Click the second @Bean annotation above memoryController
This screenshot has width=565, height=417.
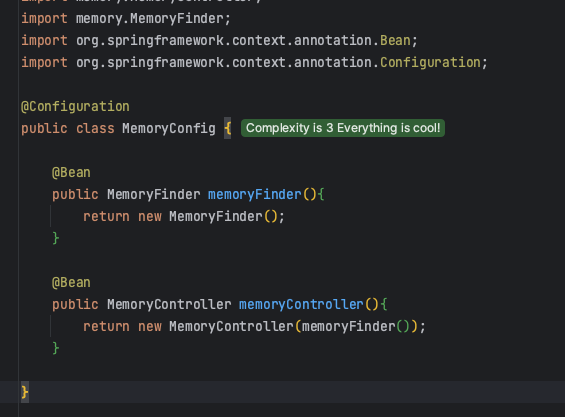pyautogui.click(x=71, y=283)
